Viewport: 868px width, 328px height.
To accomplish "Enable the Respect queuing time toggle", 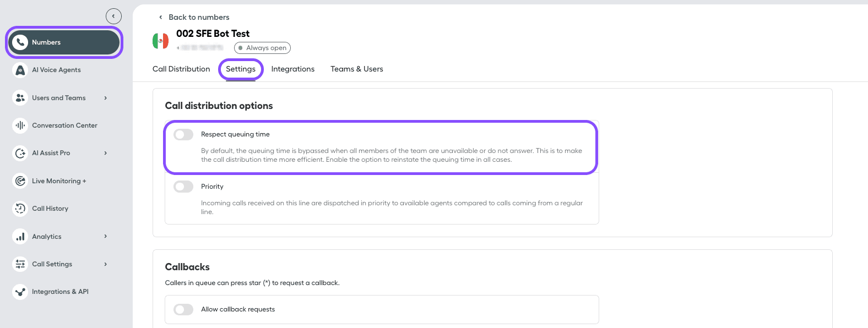I will (183, 135).
